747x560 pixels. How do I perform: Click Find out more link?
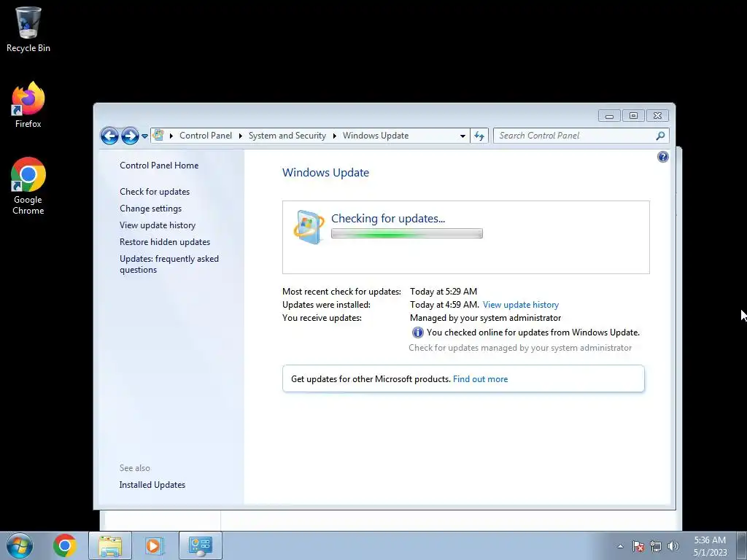(x=480, y=379)
